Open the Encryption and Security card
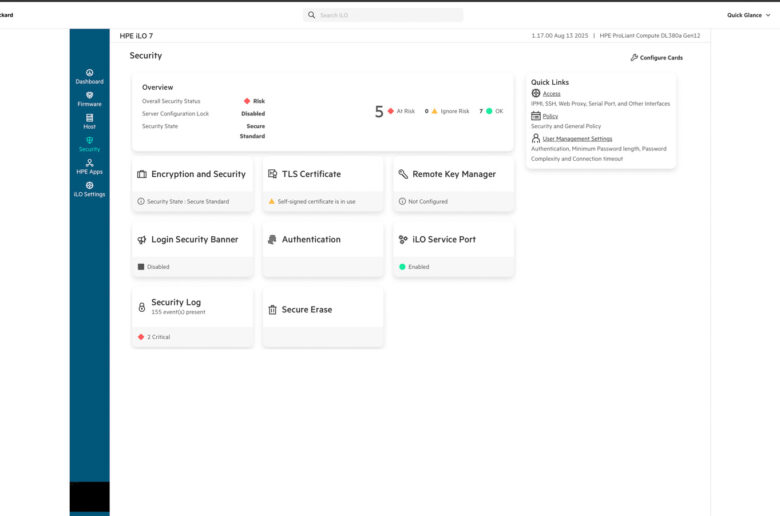The width and height of the screenshot is (780, 516). click(192, 175)
